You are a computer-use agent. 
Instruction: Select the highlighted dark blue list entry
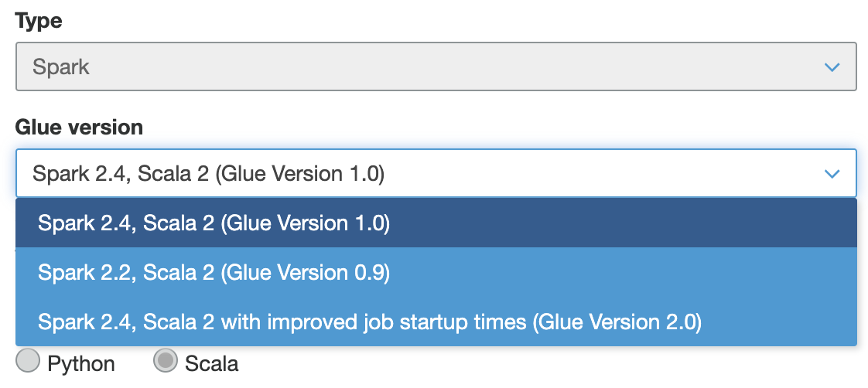coord(436,223)
